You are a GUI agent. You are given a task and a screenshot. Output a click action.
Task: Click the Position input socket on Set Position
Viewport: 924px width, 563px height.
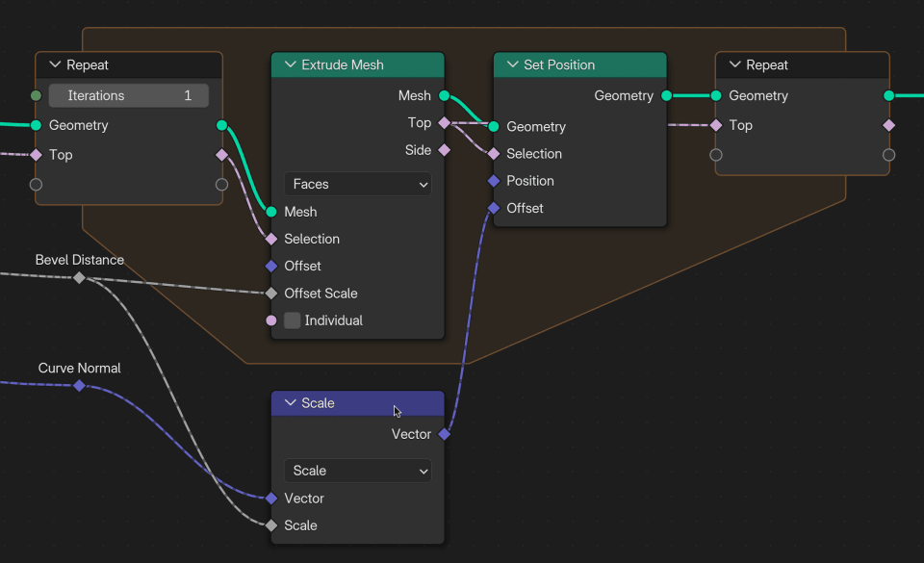click(x=494, y=180)
